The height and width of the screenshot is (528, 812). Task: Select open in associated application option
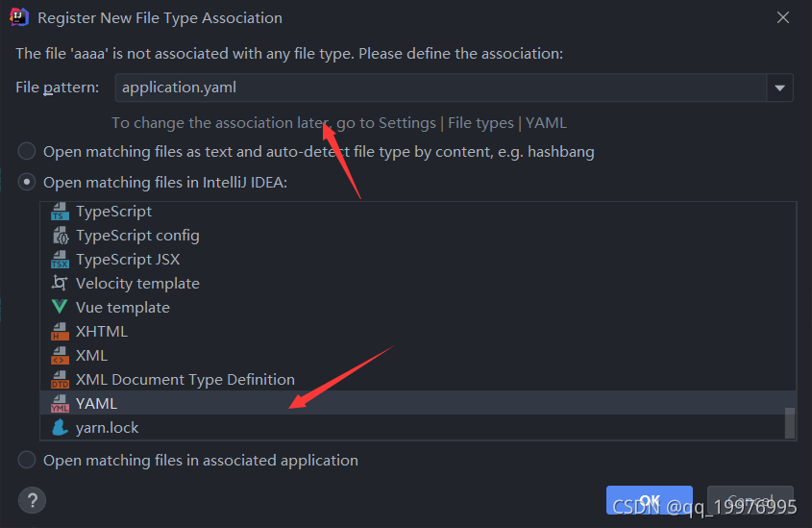pyautogui.click(x=27, y=460)
